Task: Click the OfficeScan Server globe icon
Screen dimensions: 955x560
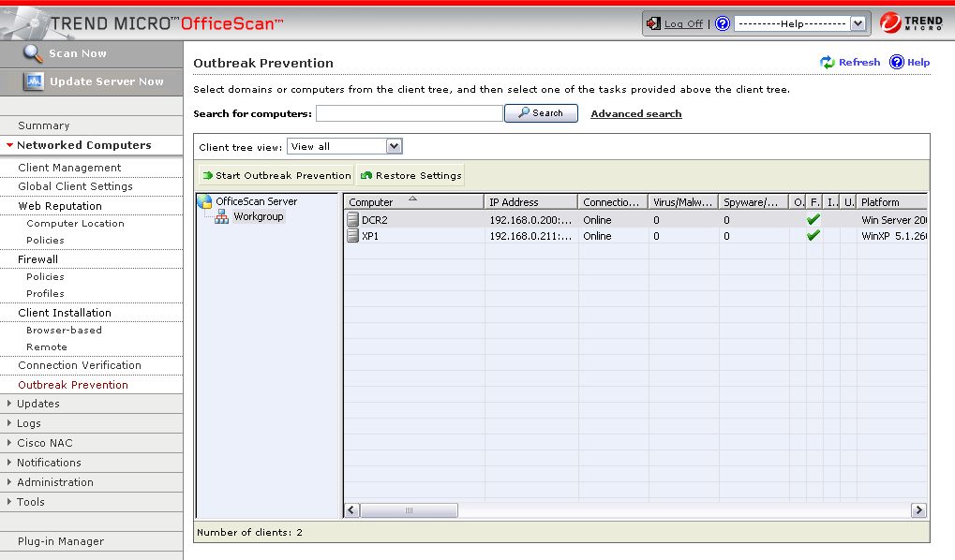Action: 204,201
